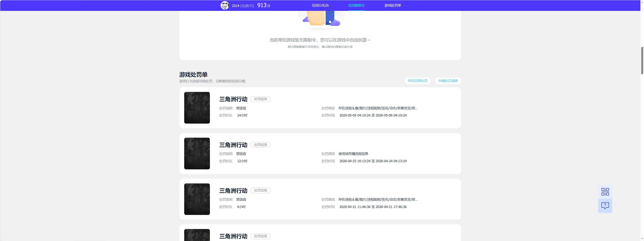644x241 pixels.
Task: Click the 存在异常处罚 button
Action: tap(418, 81)
